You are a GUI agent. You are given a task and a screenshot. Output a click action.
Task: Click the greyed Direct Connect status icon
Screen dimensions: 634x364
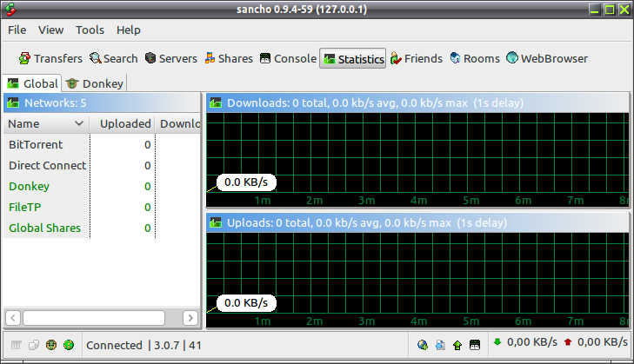coord(34,345)
